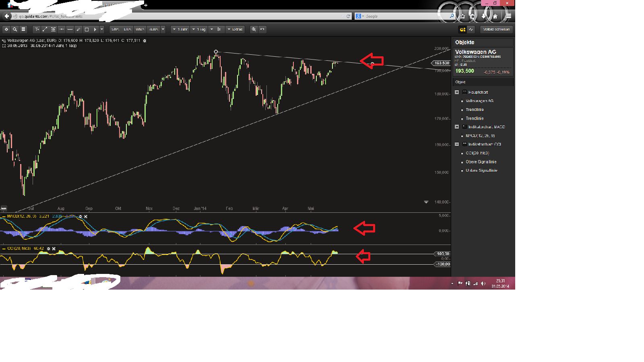The image size is (644, 362).
Task: Select CCI(20, hlc3) in the objects tree
Action: pyautogui.click(x=477, y=153)
